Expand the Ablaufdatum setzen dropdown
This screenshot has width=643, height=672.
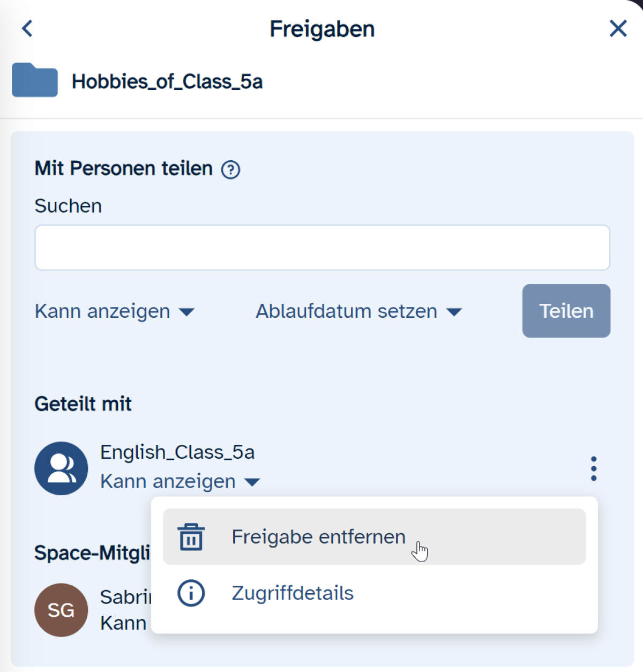(x=358, y=311)
